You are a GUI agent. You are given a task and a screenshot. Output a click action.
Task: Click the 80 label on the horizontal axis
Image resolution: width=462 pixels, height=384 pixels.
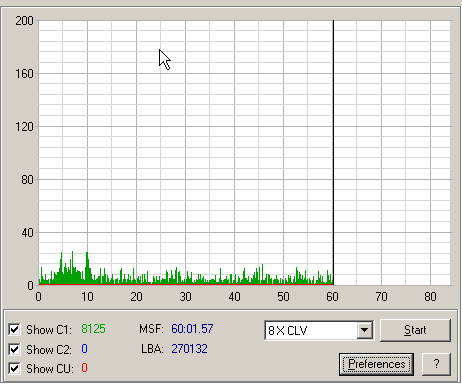(x=430, y=296)
